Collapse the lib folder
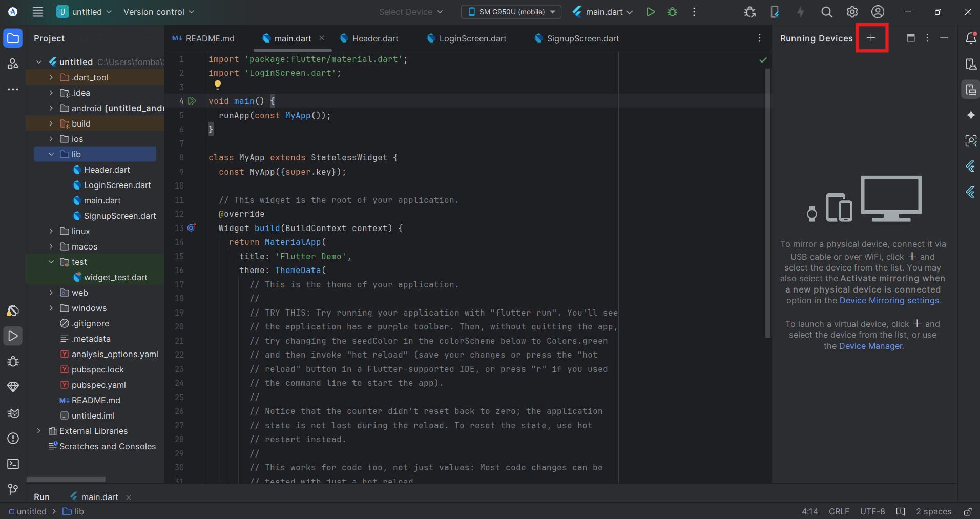Screen dimensions: 980x519 [x=51, y=154]
